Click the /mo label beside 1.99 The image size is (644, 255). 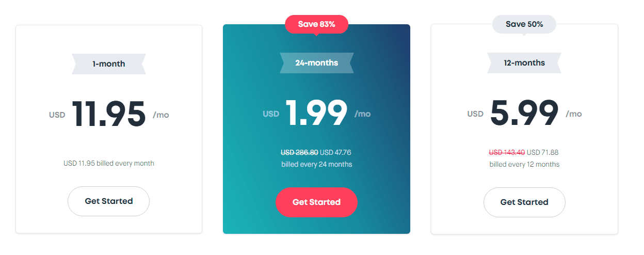coord(362,114)
